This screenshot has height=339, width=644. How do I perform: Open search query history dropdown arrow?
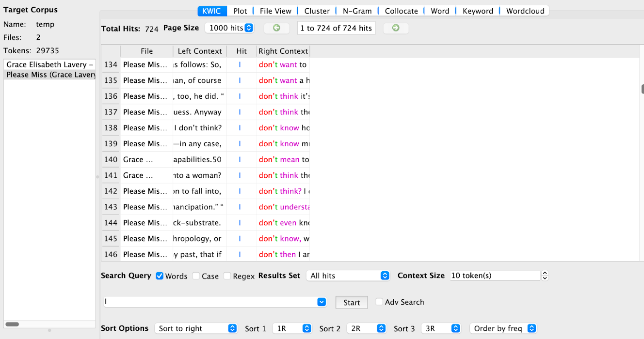tap(322, 302)
